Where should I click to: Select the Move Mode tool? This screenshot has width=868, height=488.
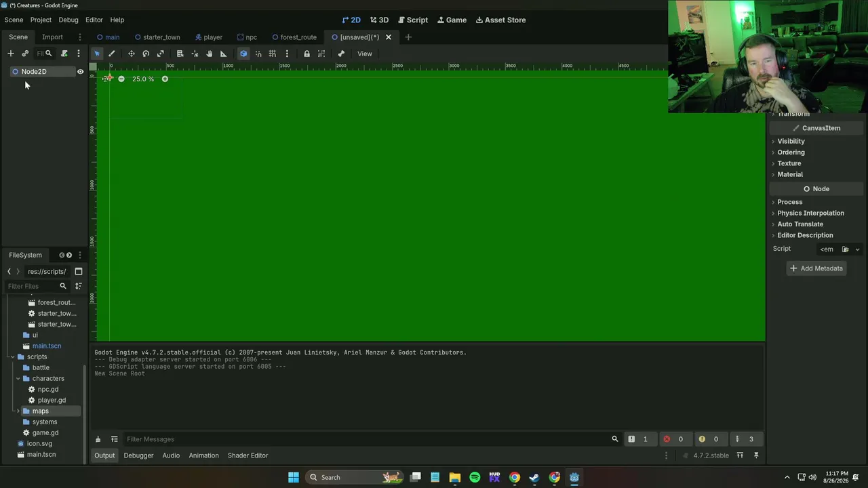(132, 54)
